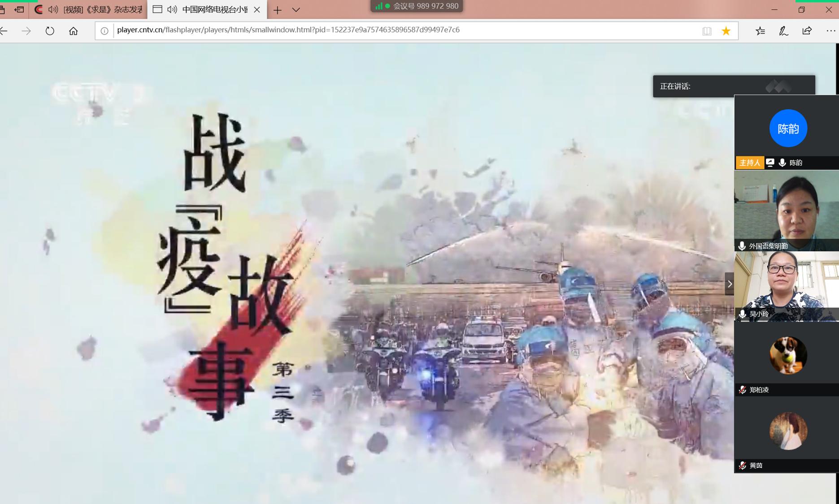Image resolution: width=839 pixels, height=504 pixels.
Task: Go to the browser home page
Action: 73,30
